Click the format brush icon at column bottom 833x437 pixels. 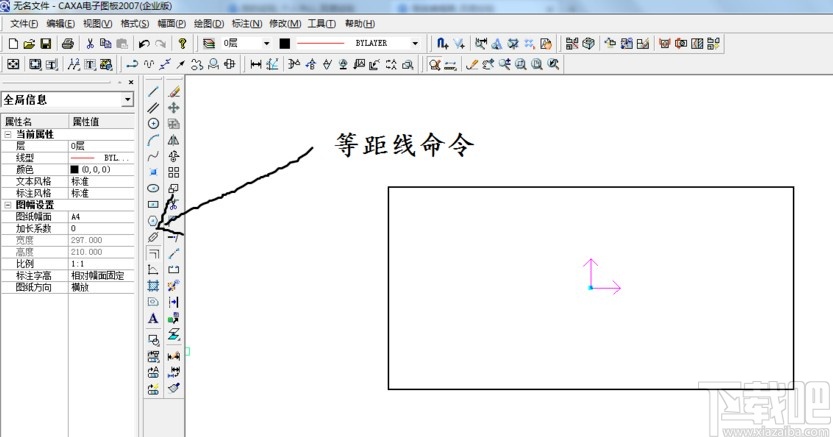174,388
